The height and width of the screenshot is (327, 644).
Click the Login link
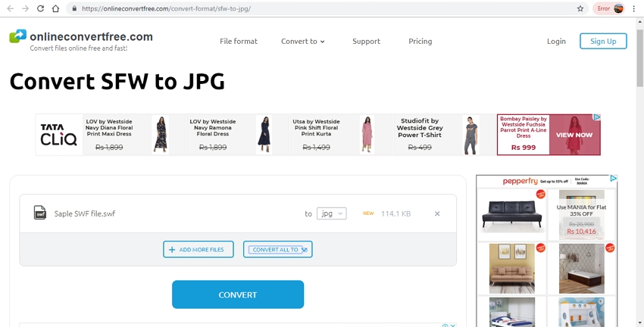[556, 41]
